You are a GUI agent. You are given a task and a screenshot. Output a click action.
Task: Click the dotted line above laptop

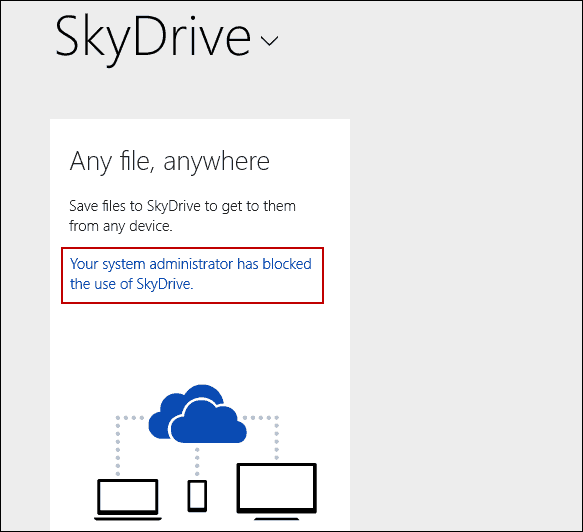tap(118, 445)
